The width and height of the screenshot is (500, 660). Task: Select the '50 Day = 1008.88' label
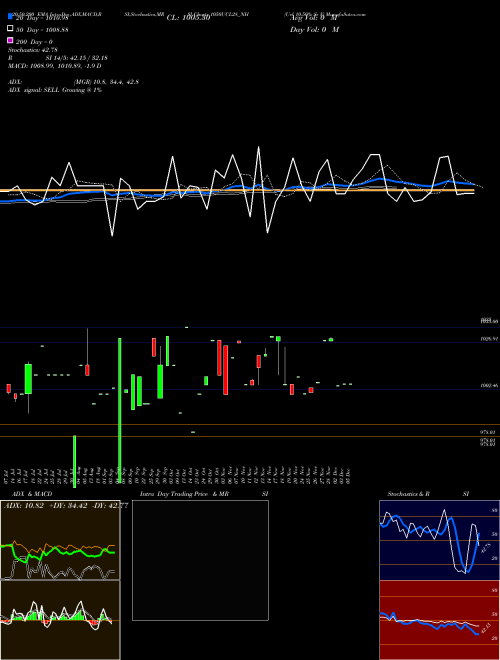coord(42,30)
